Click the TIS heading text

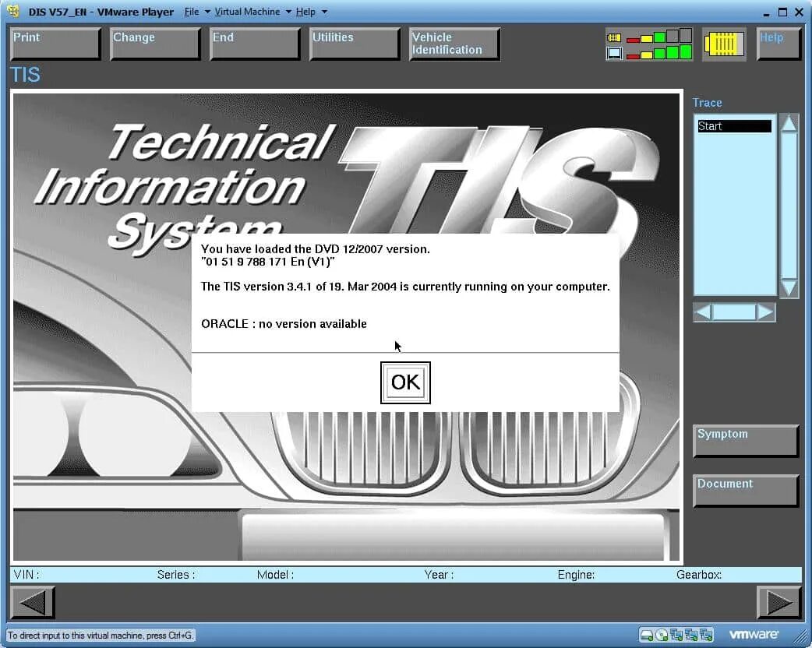[x=25, y=75]
